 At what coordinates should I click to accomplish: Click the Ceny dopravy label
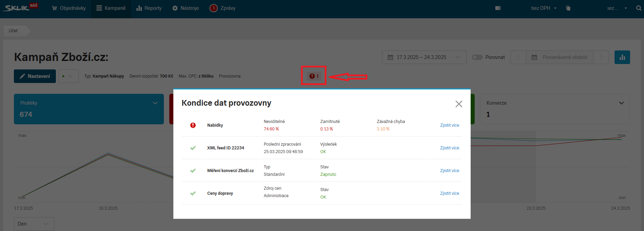click(x=220, y=193)
